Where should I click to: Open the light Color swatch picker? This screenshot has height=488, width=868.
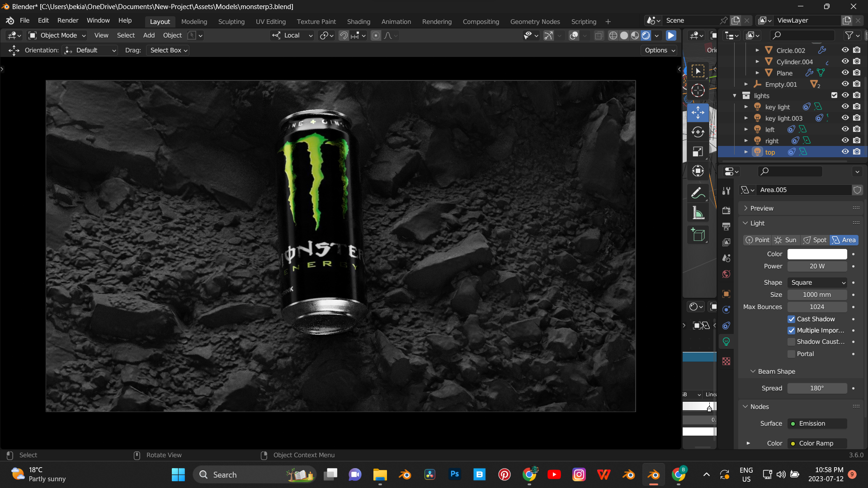[x=817, y=254]
